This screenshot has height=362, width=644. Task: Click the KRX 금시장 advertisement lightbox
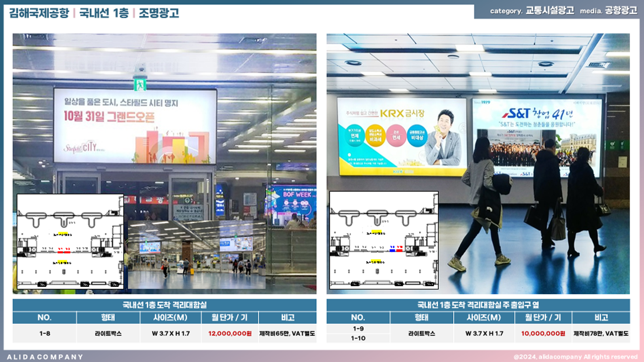click(402, 136)
